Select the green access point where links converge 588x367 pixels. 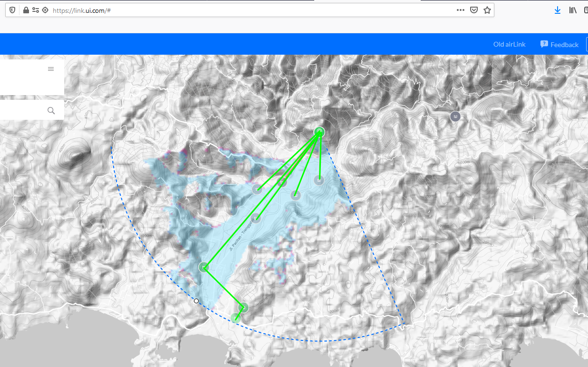pyautogui.click(x=319, y=132)
